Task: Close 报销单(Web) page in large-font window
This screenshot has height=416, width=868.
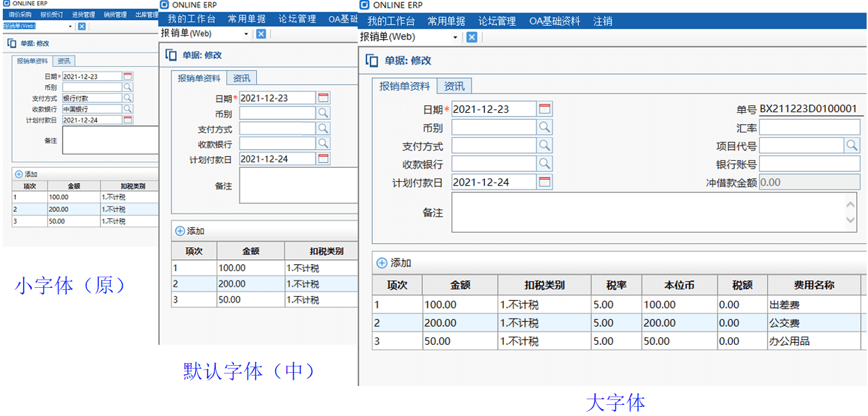Action: pyautogui.click(x=472, y=37)
